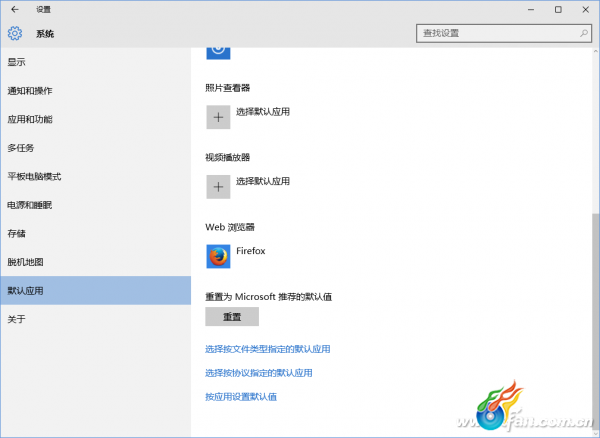This screenshot has width=600, height=438.
Task: Click the Settings gear icon
Action: (x=15, y=34)
